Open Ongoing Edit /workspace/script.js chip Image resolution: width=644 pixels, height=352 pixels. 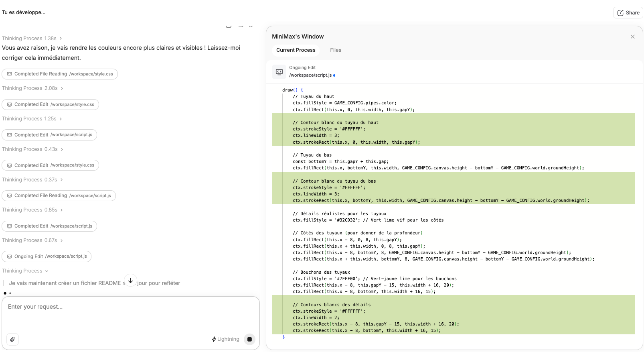[47, 256]
